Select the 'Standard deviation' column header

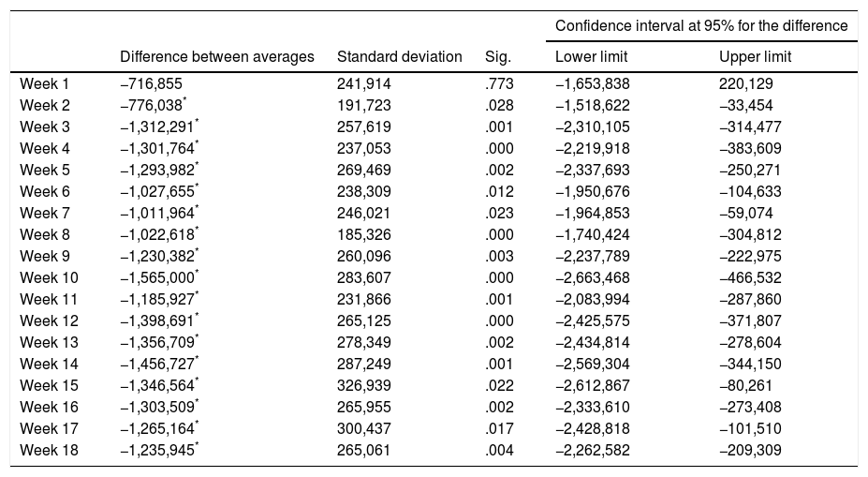[399, 57]
